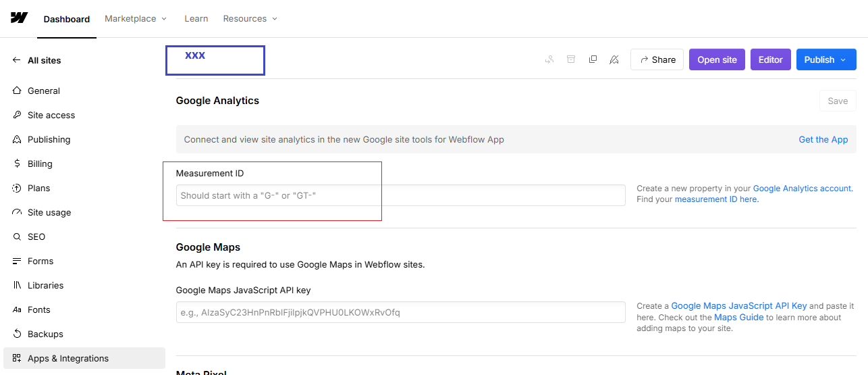Open the Maps Guide link
The width and height of the screenshot is (868, 375).
(739, 317)
